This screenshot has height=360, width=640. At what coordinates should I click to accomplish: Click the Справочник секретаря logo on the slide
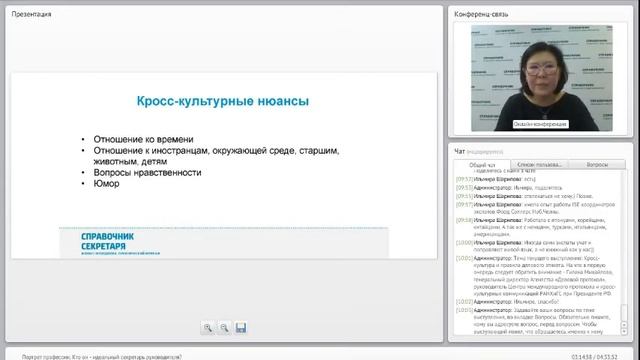[120, 243]
